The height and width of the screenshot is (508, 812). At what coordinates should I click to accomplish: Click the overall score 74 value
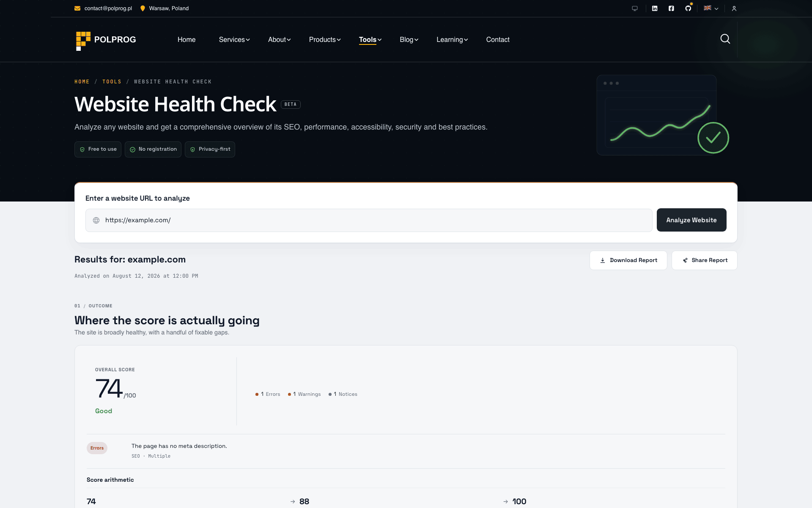pyautogui.click(x=109, y=388)
